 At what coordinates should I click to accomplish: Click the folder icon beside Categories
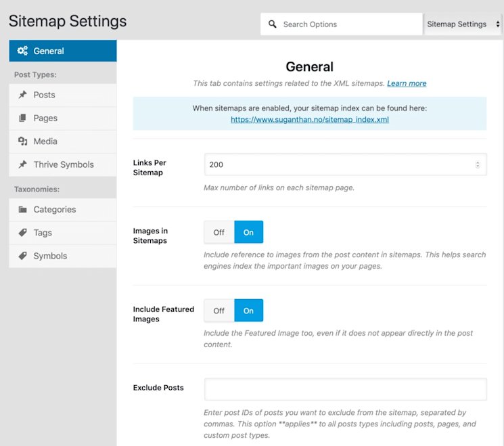pyautogui.click(x=22, y=210)
